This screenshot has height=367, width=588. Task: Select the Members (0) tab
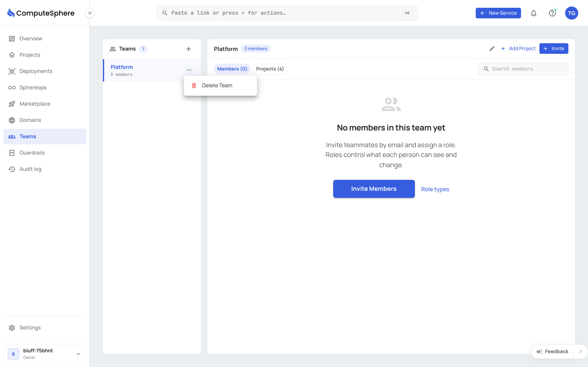pos(232,69)
